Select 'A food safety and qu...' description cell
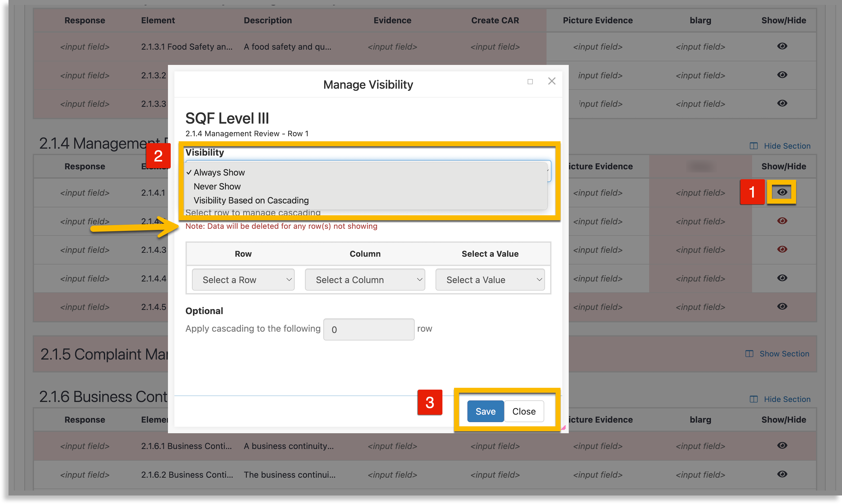842x504 pixels. [287, 47]
